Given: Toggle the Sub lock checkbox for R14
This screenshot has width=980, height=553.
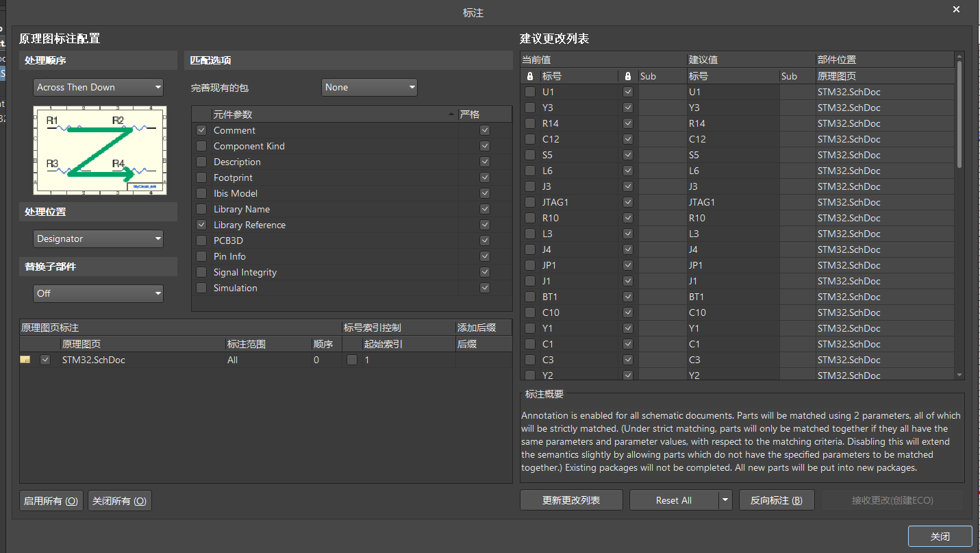Looking at the screenshot, I should pos(628,123).
